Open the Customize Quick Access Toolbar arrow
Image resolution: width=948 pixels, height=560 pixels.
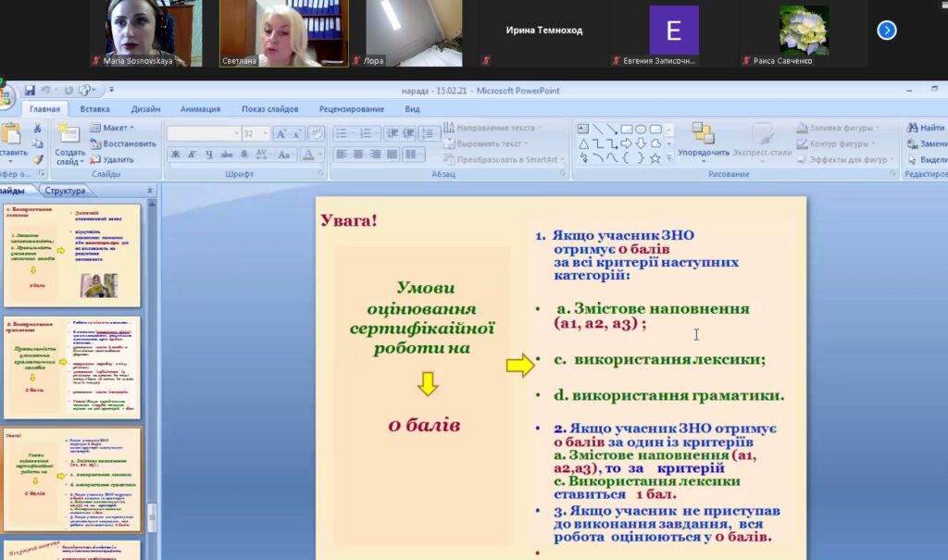click(111, 90)
